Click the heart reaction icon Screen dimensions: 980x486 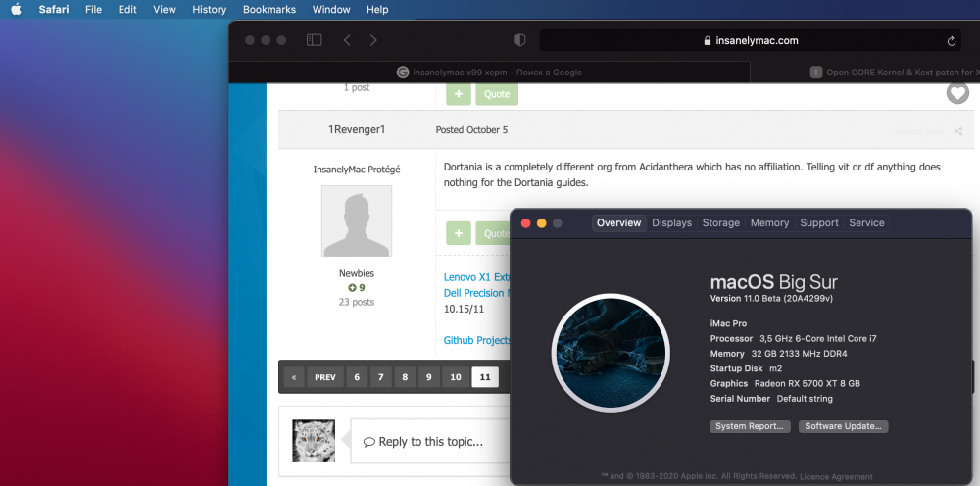tap(957, 93)
